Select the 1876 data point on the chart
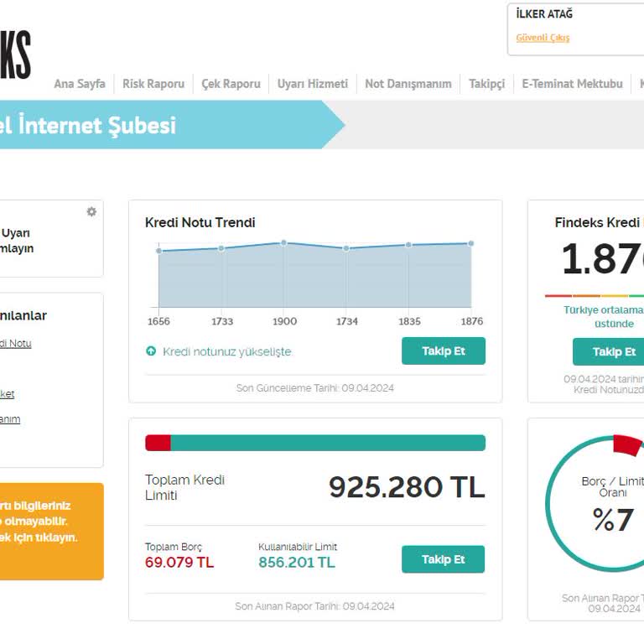 click(471, 243)
